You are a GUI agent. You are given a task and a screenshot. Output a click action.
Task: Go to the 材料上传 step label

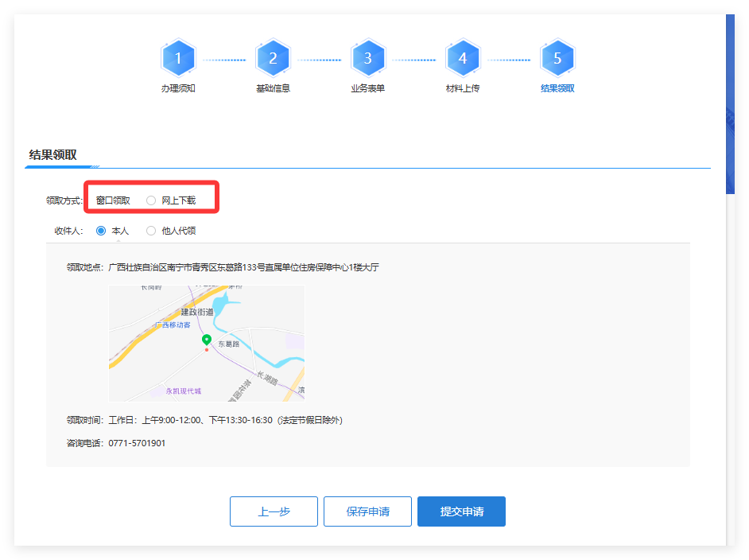462,88
